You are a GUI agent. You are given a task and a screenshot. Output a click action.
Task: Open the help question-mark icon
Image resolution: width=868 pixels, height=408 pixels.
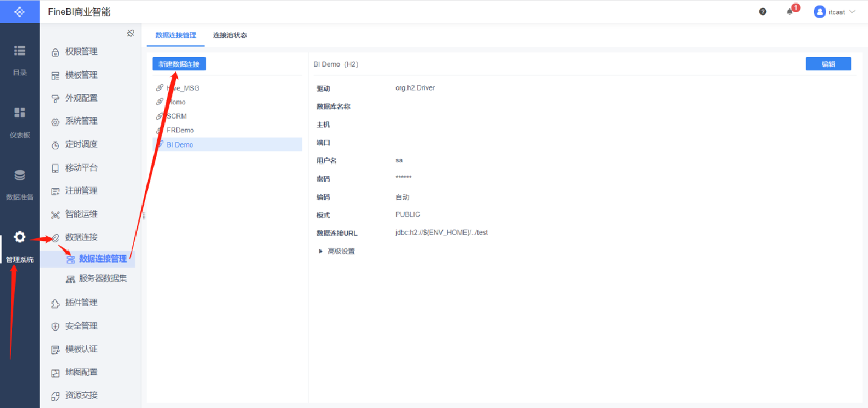coord(763,12)
